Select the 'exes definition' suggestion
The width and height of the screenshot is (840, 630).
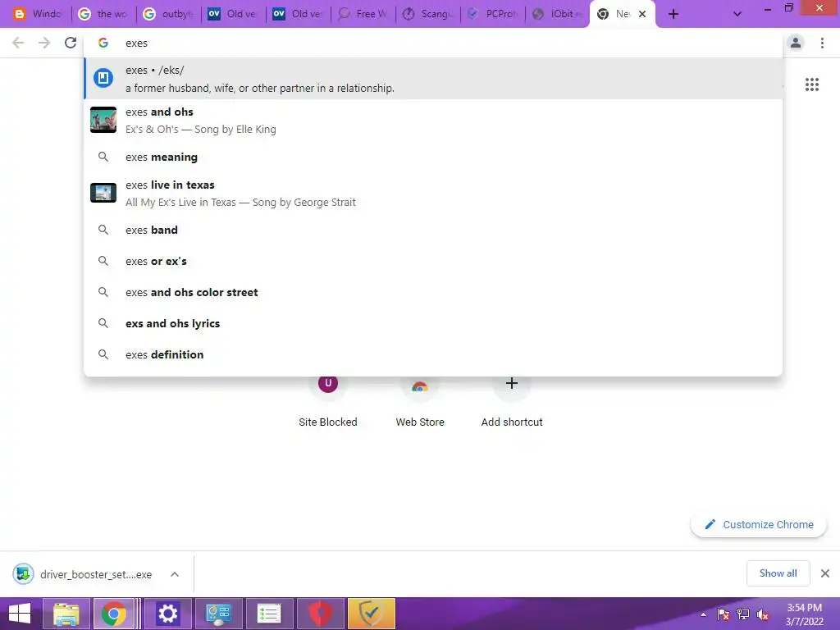[x=433, y=354]
